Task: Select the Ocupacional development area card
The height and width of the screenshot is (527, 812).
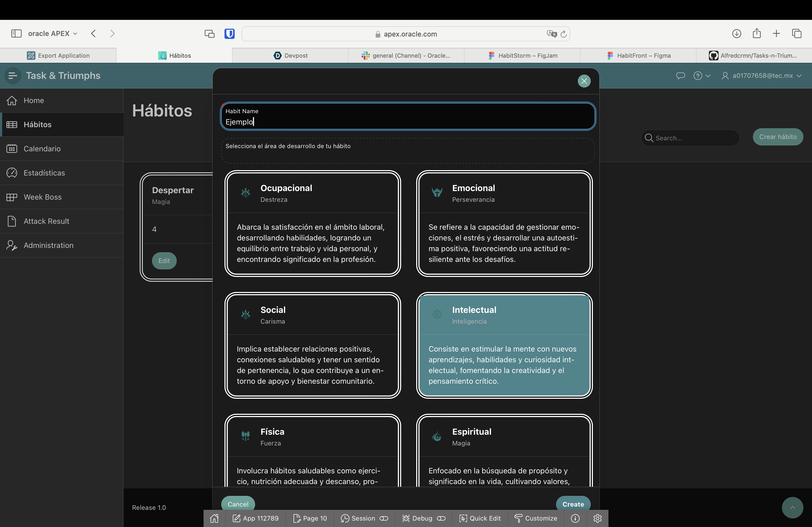Action: tap(313, 223)
